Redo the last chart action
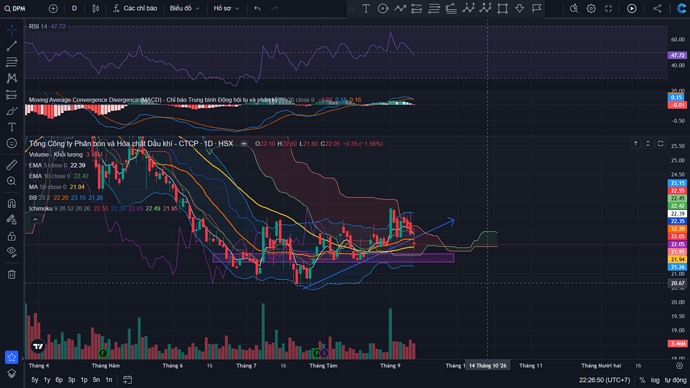690x388 pixels. [x=275, y=8]
